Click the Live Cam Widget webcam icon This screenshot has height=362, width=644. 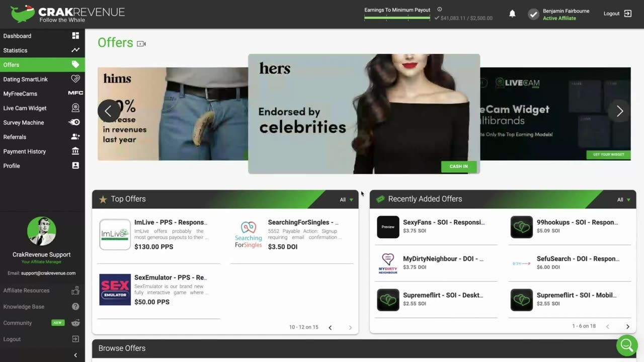[75, 108]
